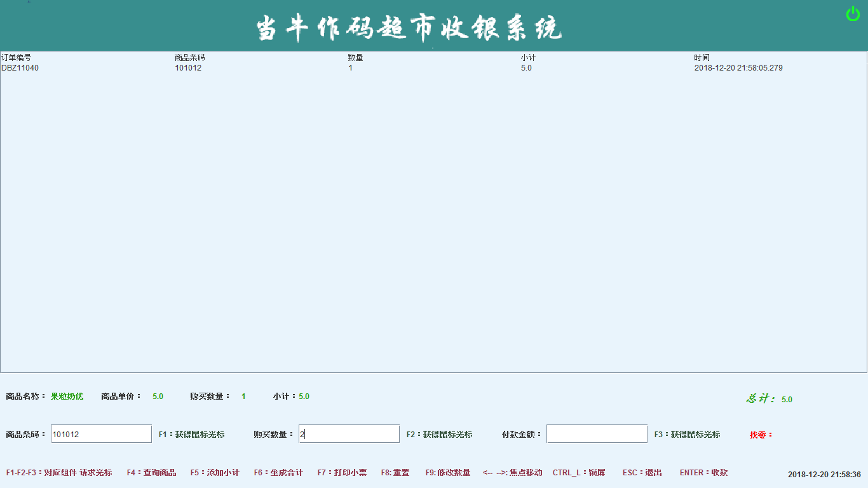Click the 购买数量 input field
This screenshot has width=868, height=488.
click(349, 434)
